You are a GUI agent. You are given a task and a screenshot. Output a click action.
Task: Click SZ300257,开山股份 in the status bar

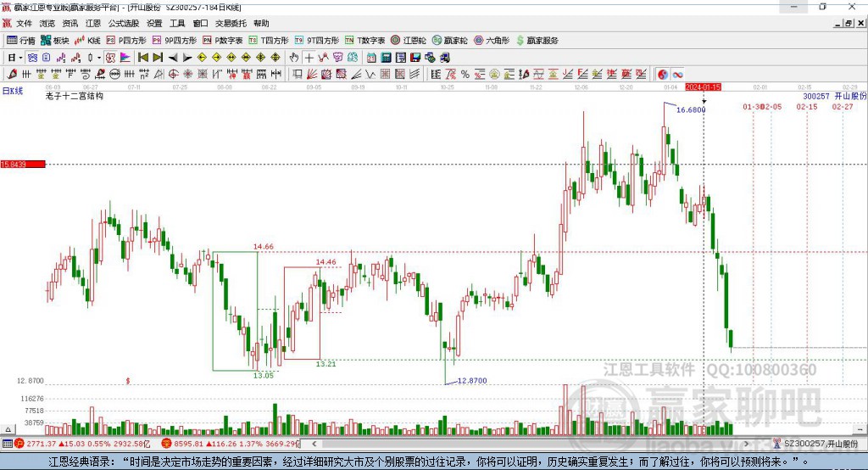[821, 444]
